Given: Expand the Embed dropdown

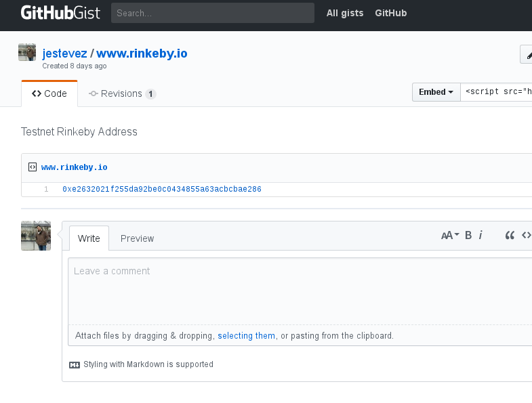Looking at the screenshot, I should pos(436,92).
